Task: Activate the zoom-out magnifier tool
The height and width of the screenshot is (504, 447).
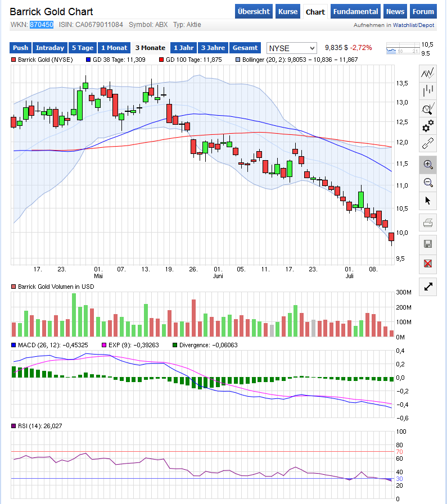Action: pos(428,183)
